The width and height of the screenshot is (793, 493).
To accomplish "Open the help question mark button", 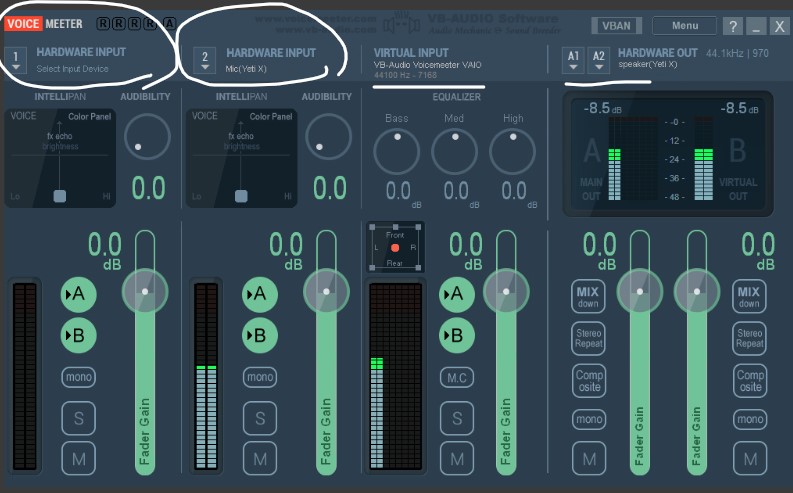I will click(x=733, y=26).
